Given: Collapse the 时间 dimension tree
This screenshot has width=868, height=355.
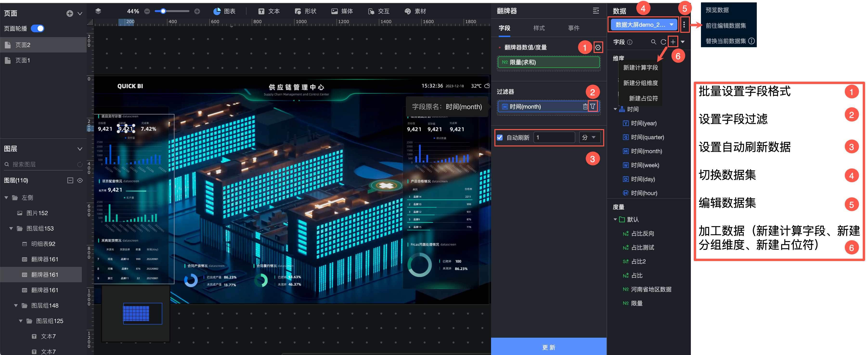Looking at the screenshot, I should 615,109.
